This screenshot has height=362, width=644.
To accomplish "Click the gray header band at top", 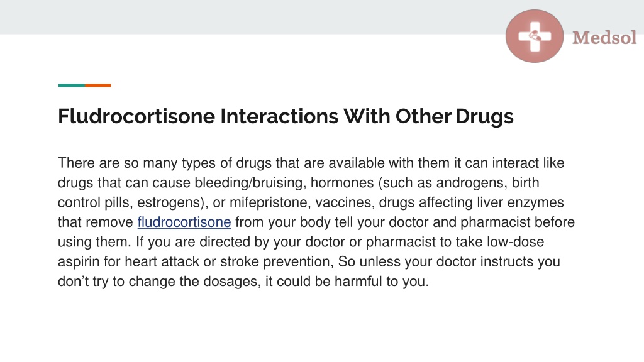I will tap(250, 17).
